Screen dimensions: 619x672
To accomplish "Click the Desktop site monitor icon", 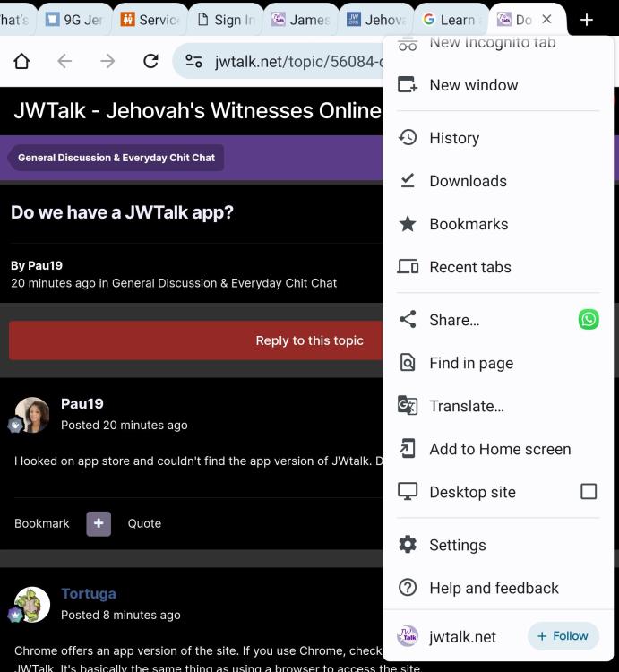I will point(408,492).
